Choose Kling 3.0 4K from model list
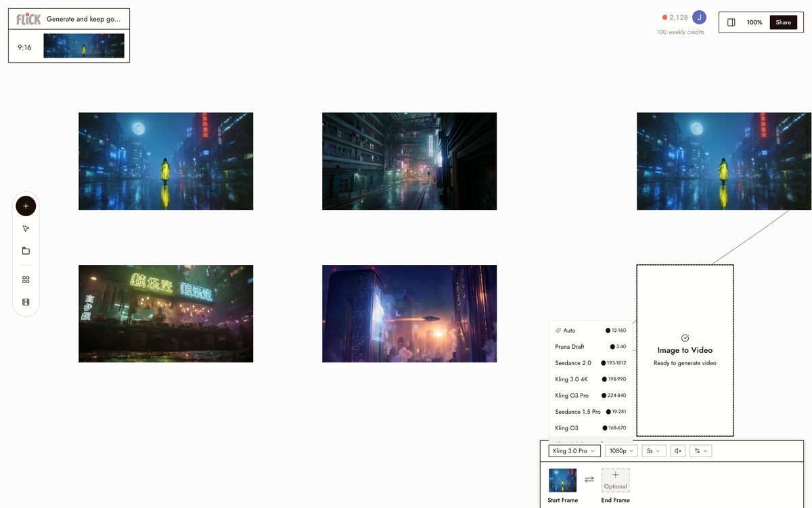The image size is (812, 508). tap(591, 379)
